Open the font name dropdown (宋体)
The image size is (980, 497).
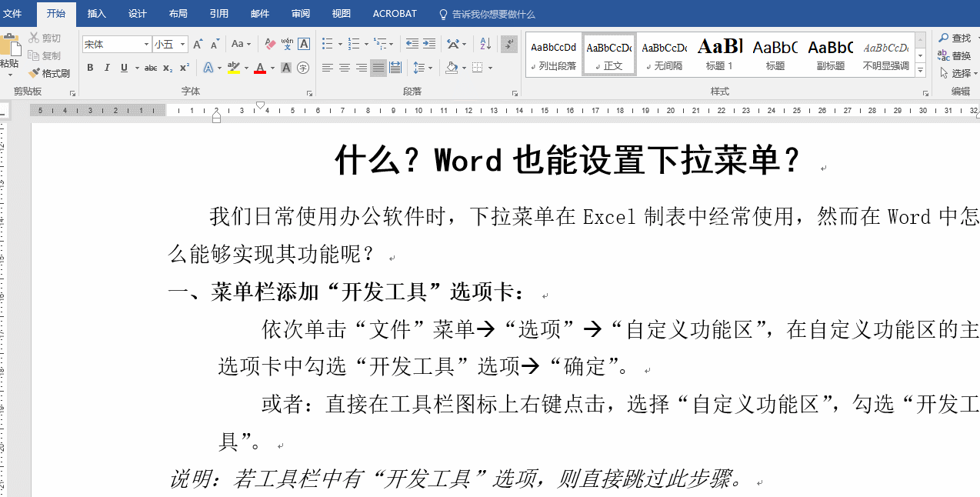pos(146,45)
